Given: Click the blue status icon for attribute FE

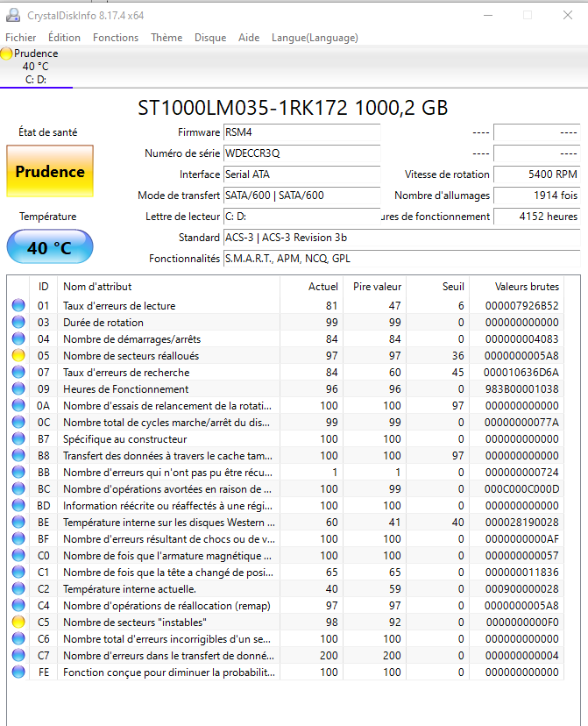Looking at the screenshot, I should click(x=18, y=672).
